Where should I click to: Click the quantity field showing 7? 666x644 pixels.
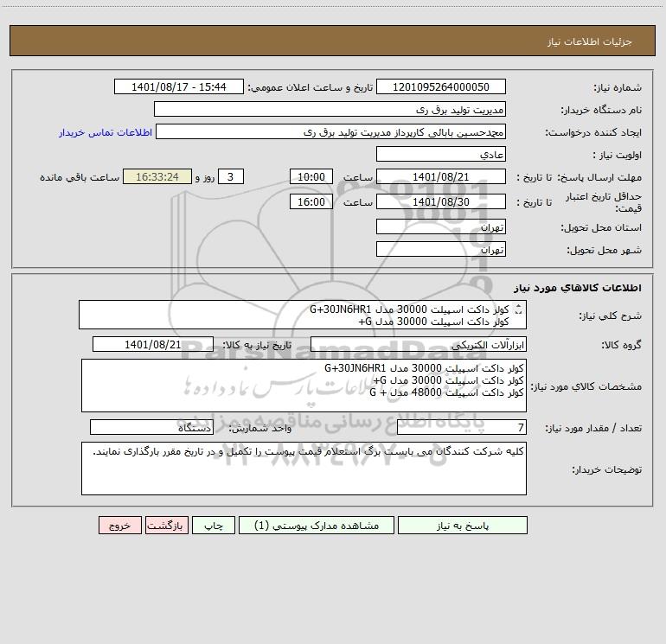point(462,427)
